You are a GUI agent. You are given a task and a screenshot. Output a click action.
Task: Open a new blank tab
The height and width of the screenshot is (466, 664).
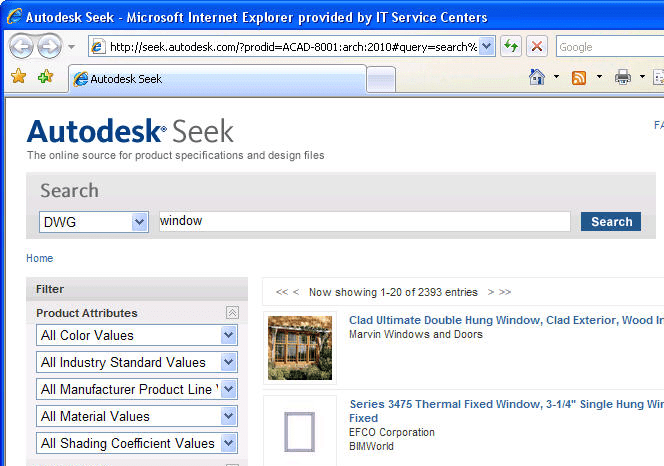pos(381,79)
